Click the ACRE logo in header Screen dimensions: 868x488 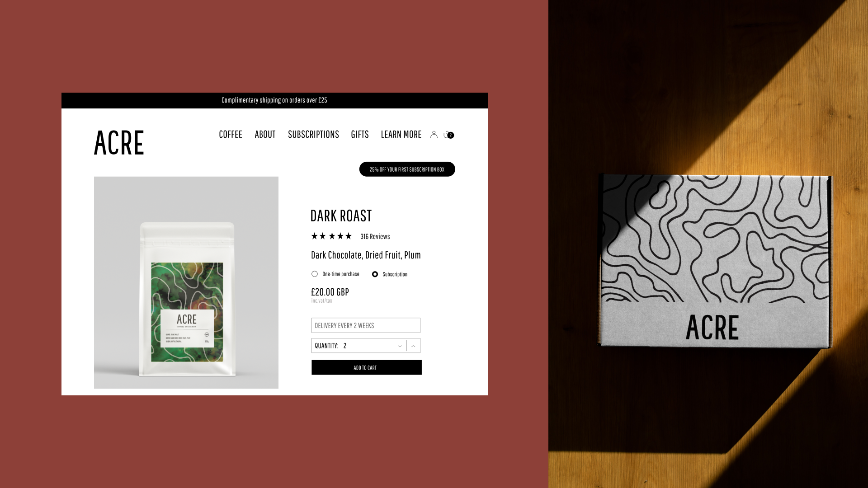[x=119, y=143]
